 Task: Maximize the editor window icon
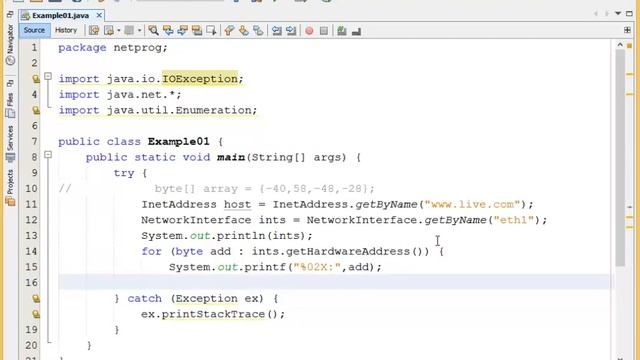coord(629,14)
